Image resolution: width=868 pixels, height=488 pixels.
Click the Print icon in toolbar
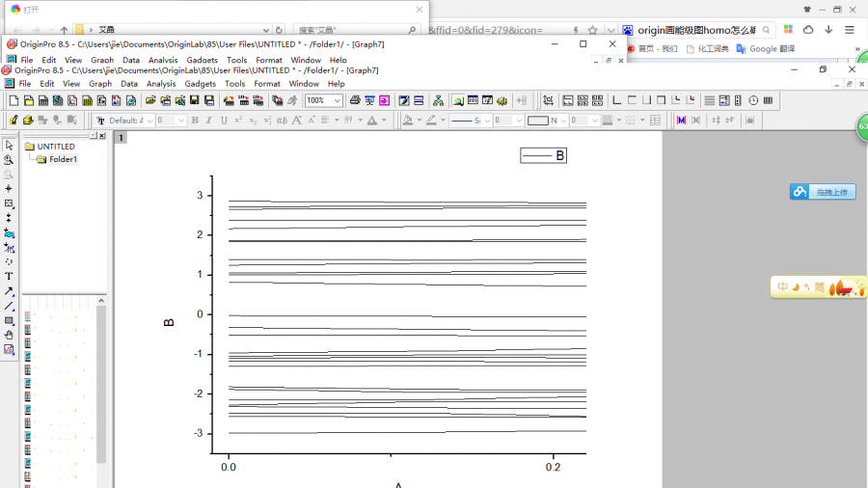tap(355, 100)
